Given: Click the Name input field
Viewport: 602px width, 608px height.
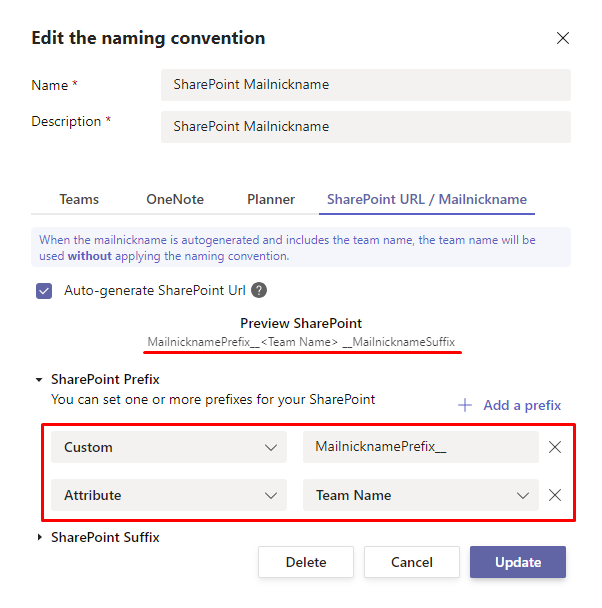Looking at the screenshot, I should (x=366, y=85).
